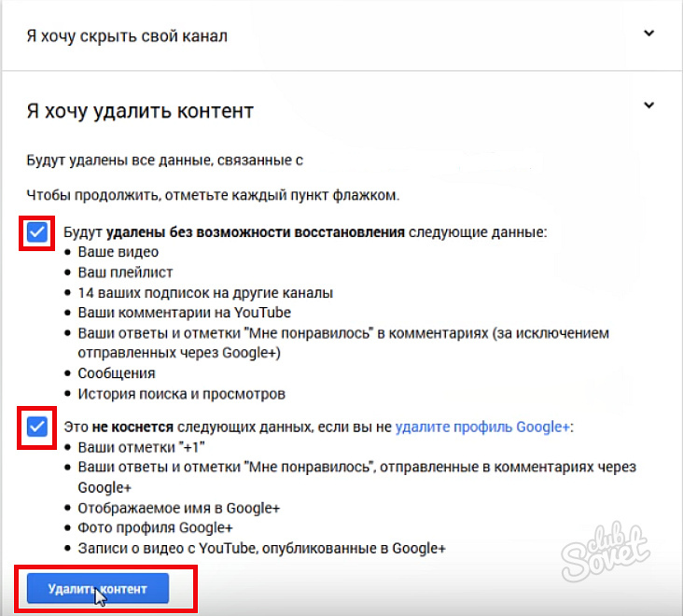This screenshot has height=616, width=683.
Task: Select the "Ваше видео" list item
Action: (x=118, y=252)
